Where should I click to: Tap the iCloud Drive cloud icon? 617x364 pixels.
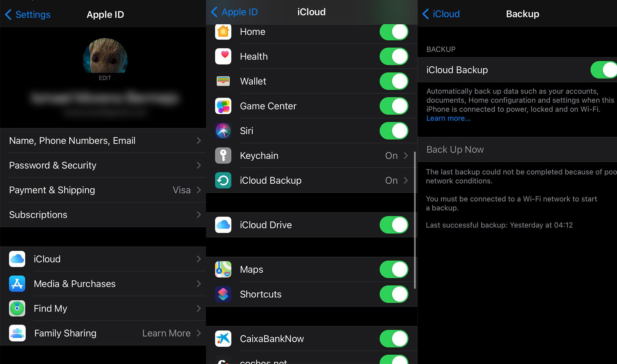[223, 225]
